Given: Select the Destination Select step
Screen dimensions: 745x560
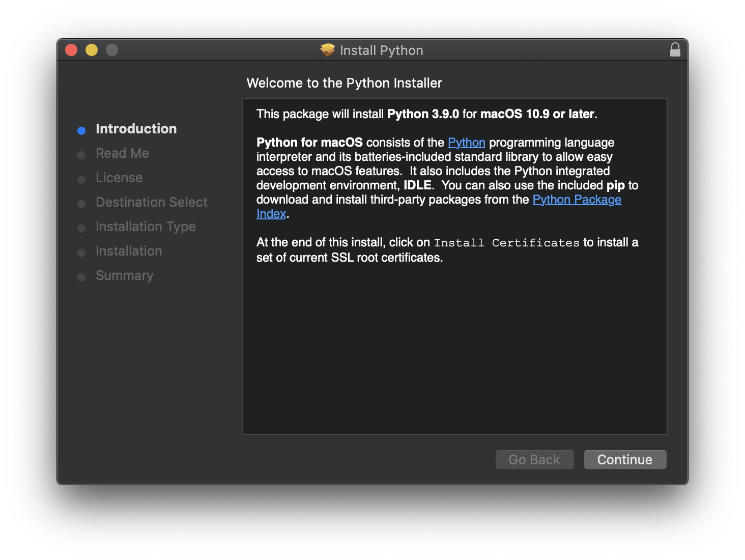Looking at the screenshot, I should click(151, 202).
